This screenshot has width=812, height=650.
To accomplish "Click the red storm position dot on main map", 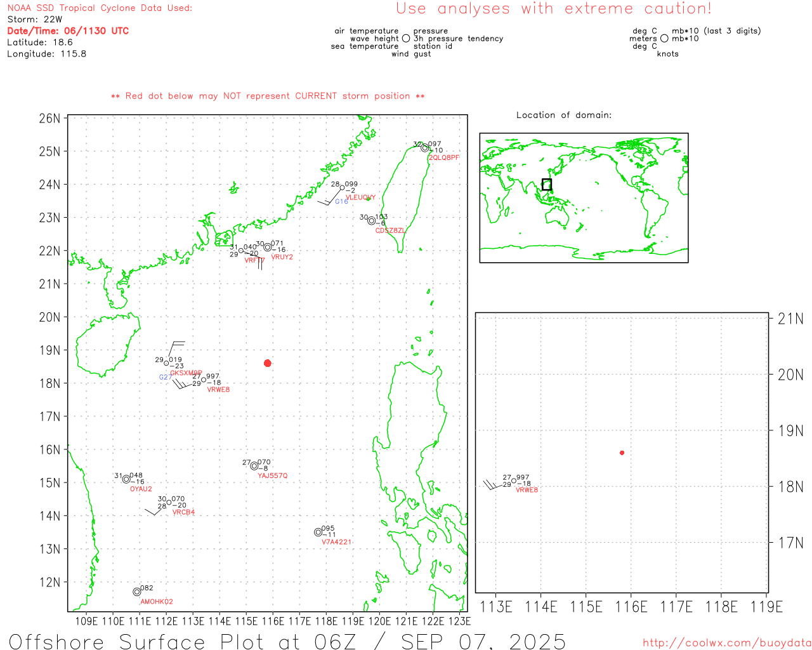I will (x=268, y=363).
